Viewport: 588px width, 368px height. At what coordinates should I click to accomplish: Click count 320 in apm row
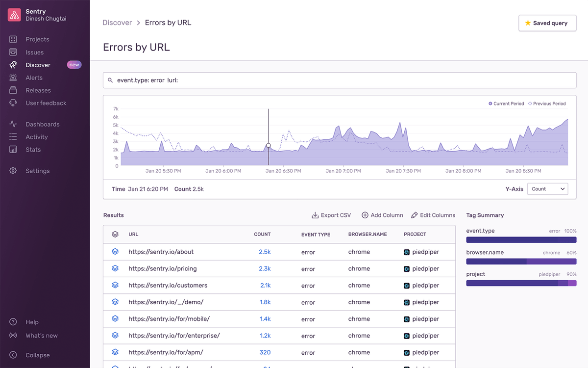pyautogui.click(x=265, y=352)
